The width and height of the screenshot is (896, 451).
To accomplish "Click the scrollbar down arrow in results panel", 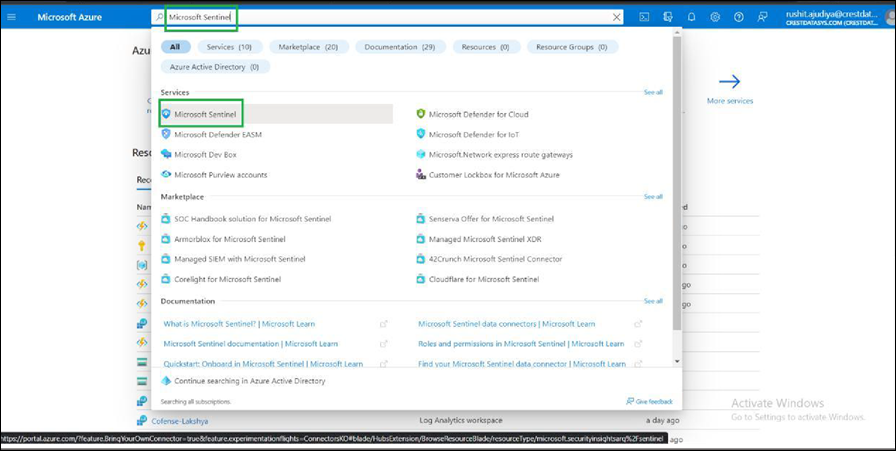I will pyautogui.click(x=677, y=361).
